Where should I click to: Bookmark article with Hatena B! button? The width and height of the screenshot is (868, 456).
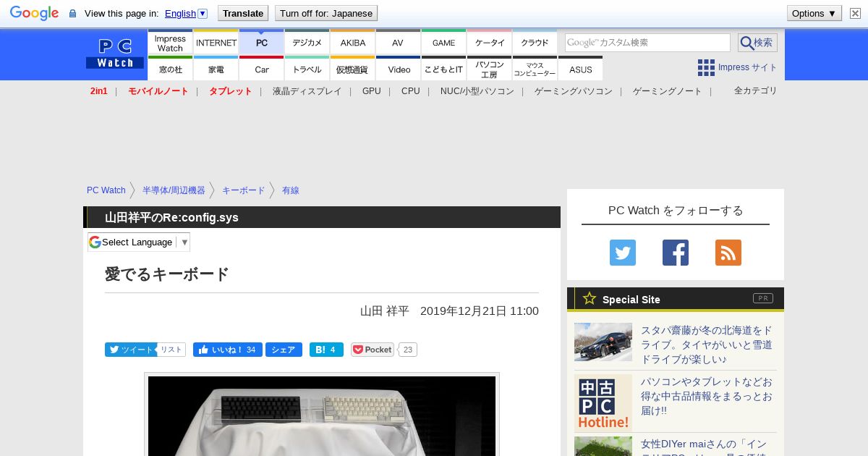click(326, 350)
